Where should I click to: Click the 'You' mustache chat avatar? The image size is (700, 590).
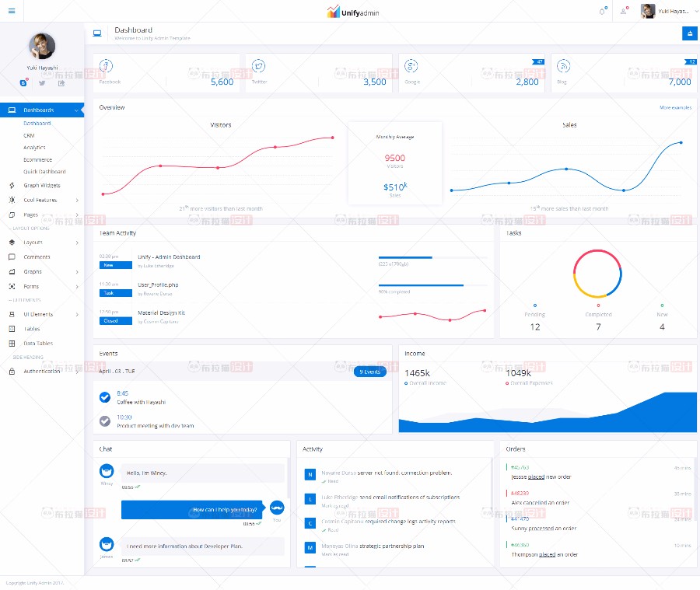coord(277,508)
